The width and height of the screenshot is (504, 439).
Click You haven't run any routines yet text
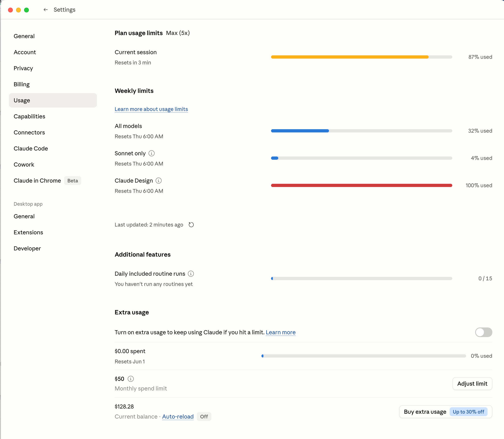[154, 284]
